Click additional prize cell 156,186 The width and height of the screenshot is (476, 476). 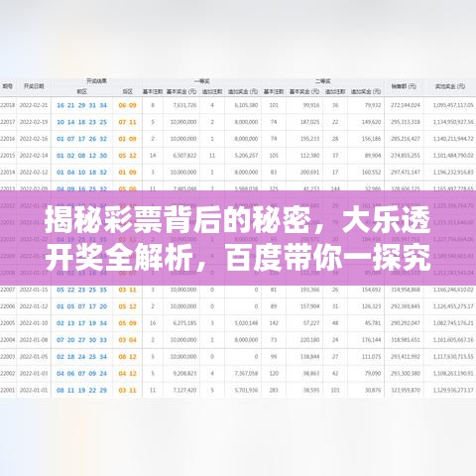[372, 139]
